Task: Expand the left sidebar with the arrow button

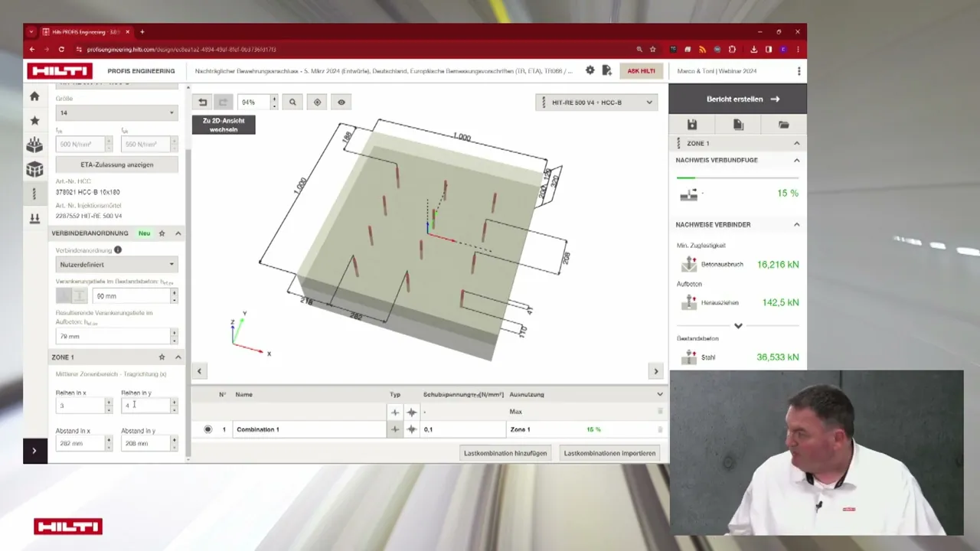Action: pyautogui.click(x=34, y=451)
